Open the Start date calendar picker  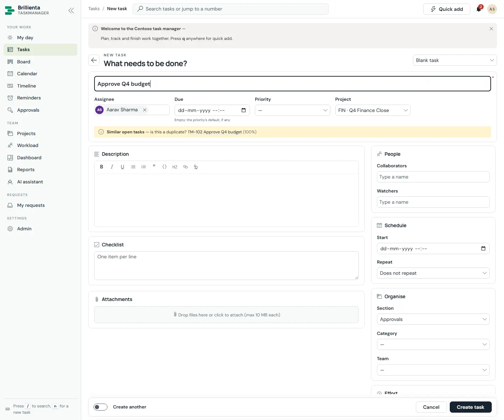[483, 248]
